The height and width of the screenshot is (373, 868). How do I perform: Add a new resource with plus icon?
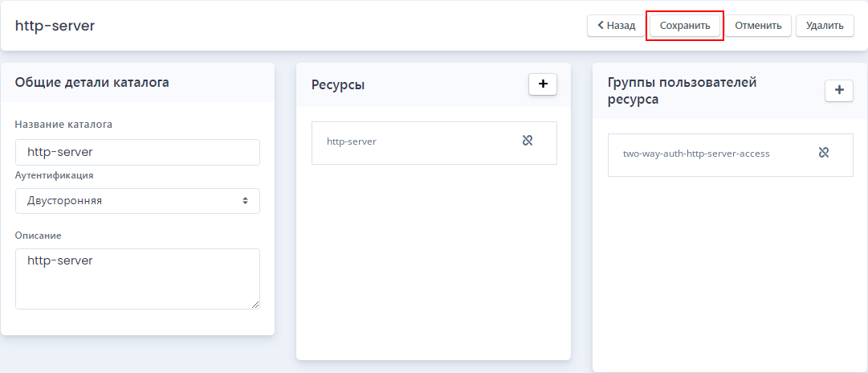coord(543,84)
